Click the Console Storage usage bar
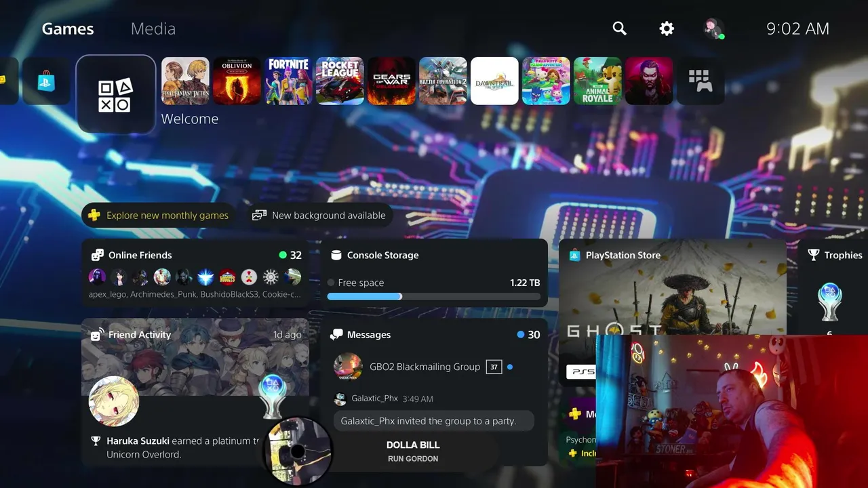Viewport: 868px width, 488px height. click(434, 296)
